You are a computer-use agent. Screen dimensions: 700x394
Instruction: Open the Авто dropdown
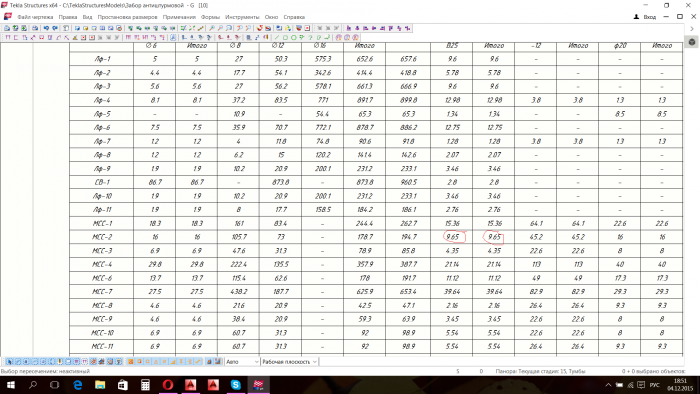[x=242, y=362]
